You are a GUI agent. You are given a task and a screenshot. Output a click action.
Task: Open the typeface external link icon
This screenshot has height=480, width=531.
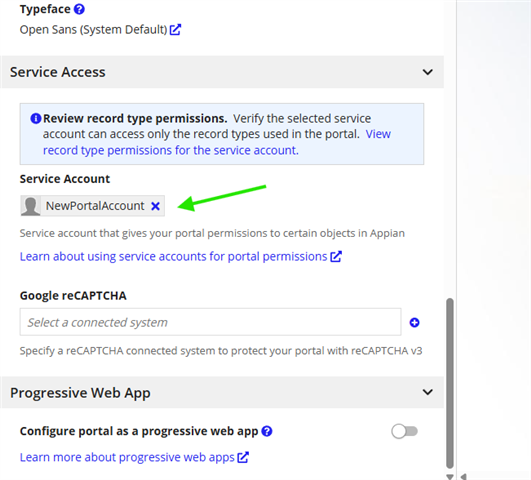coord(175,29)
